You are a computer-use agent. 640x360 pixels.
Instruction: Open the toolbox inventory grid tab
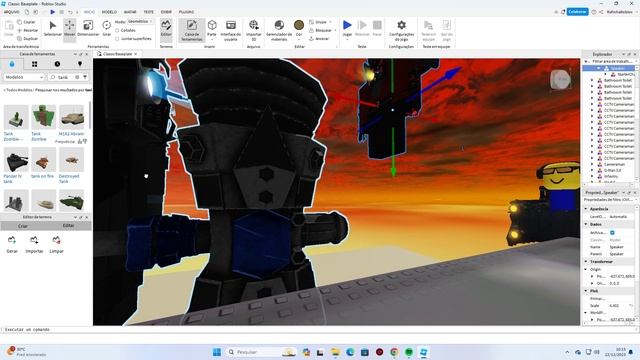tap(34, 64)
